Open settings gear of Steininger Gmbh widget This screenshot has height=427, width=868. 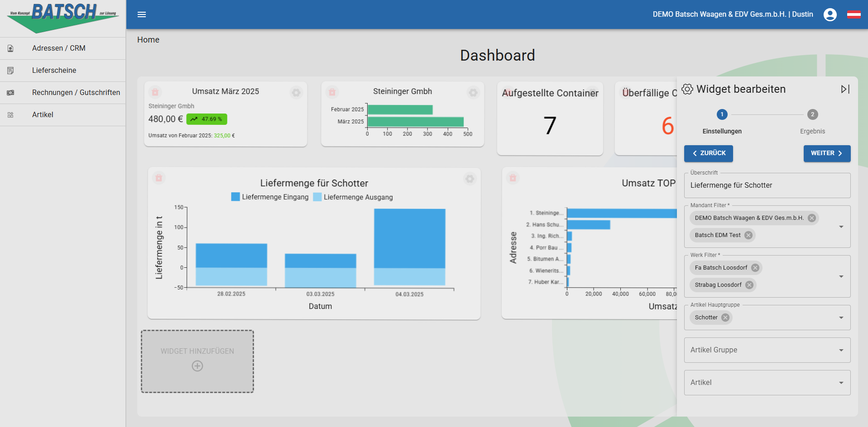473,92
